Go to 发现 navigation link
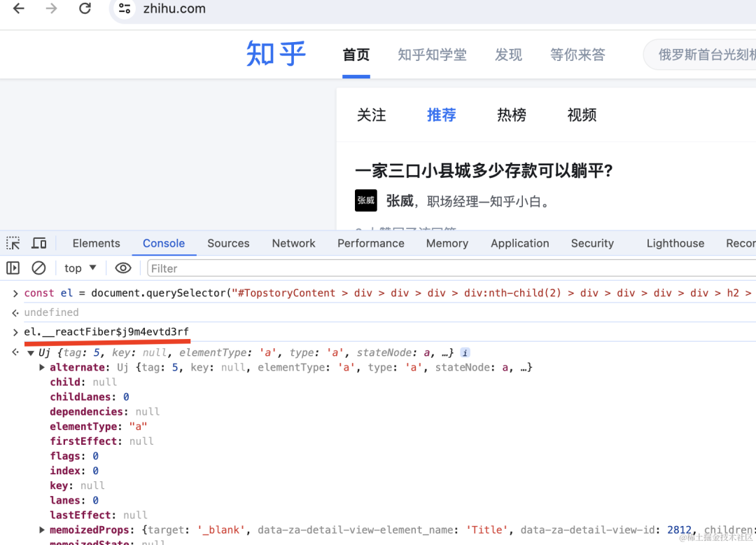This screenshot has height=545, width=756. (x=508, y=55)
